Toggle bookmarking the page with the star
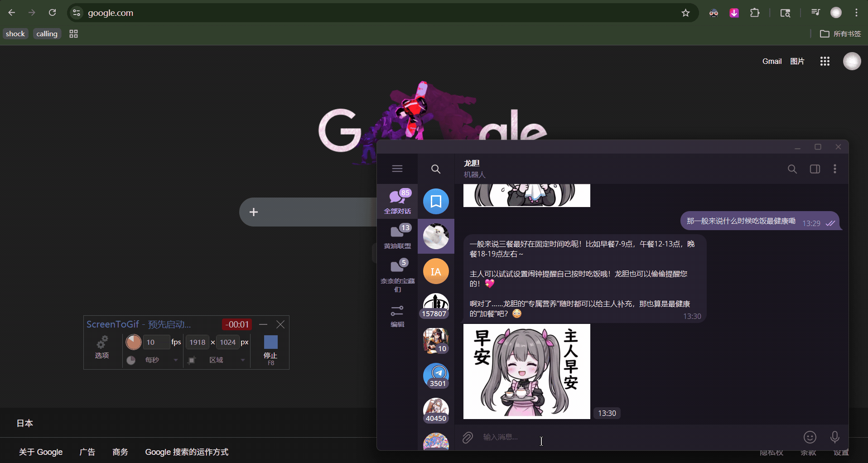This screenshot has height=463, width=868. 685,13
